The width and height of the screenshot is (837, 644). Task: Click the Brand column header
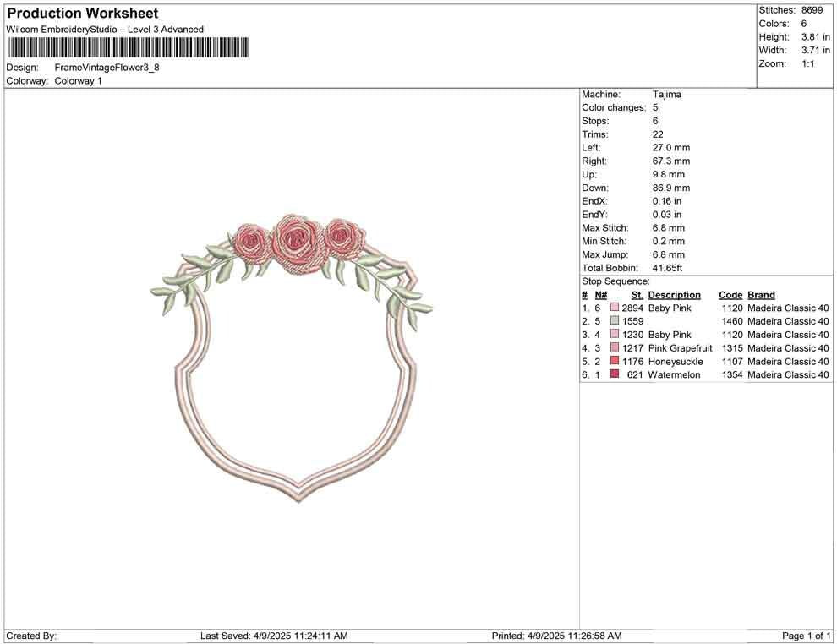click(x=761, y=294)
